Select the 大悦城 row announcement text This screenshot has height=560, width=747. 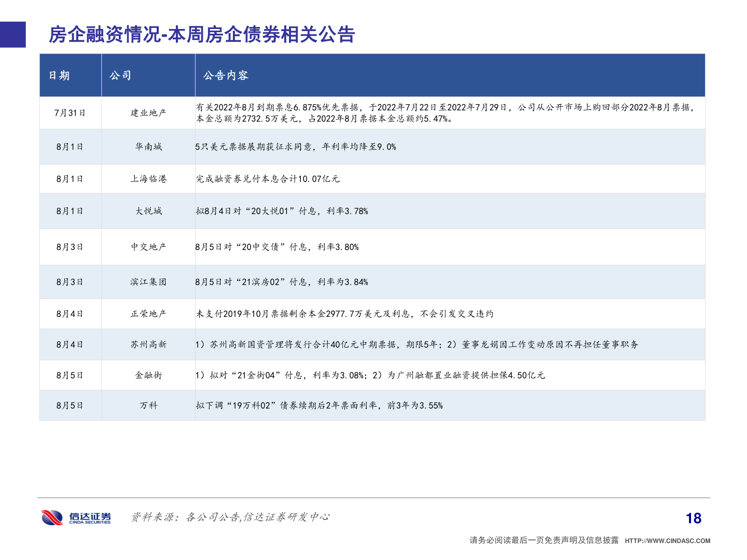pyautogui.click(x=283, y=211)
